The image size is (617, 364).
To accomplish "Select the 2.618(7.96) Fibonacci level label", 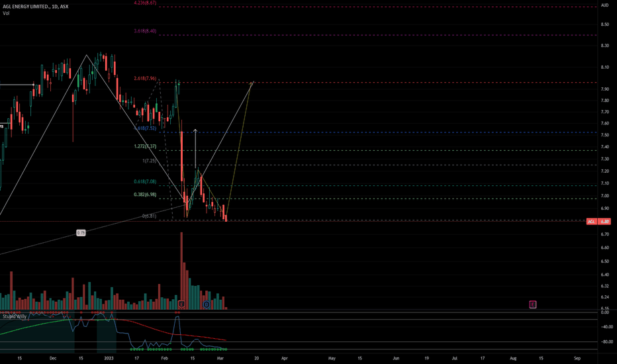I will click(145, 78).
